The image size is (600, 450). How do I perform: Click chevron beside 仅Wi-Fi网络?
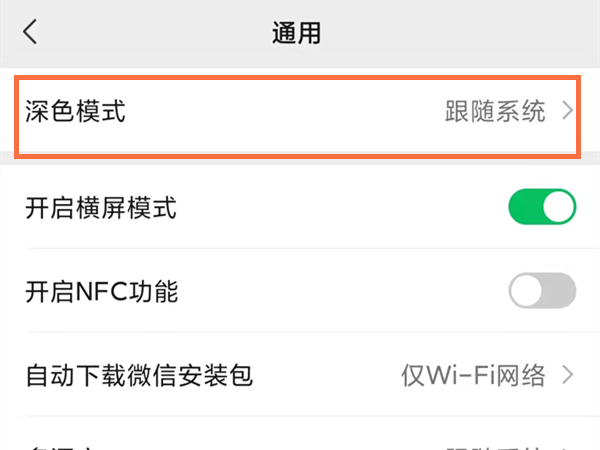568,376
